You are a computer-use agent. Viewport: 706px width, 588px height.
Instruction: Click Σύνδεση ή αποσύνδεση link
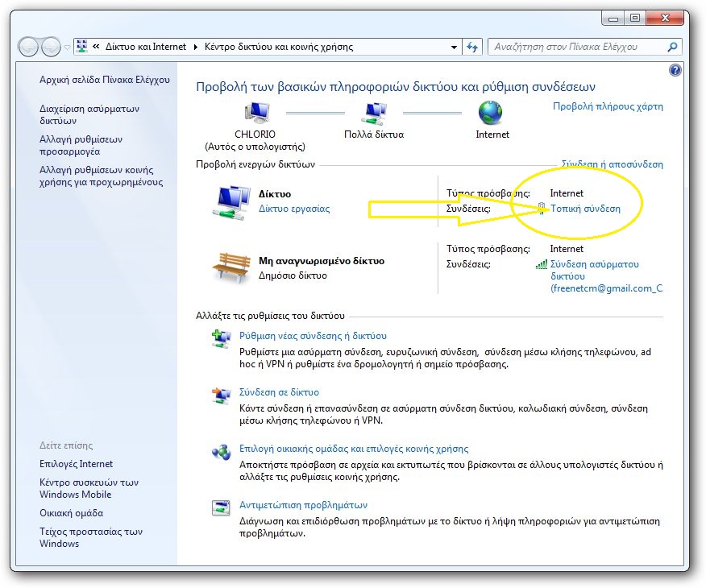[x=613, y=164]
